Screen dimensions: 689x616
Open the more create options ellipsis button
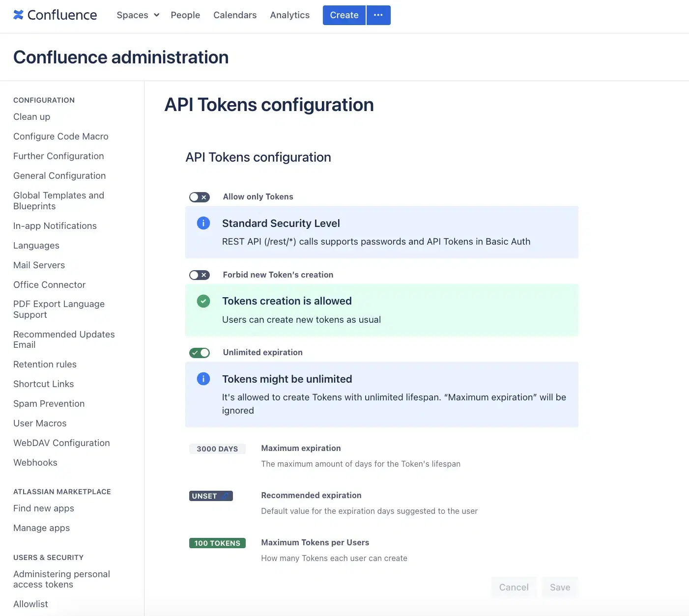[x=378, y=15]
